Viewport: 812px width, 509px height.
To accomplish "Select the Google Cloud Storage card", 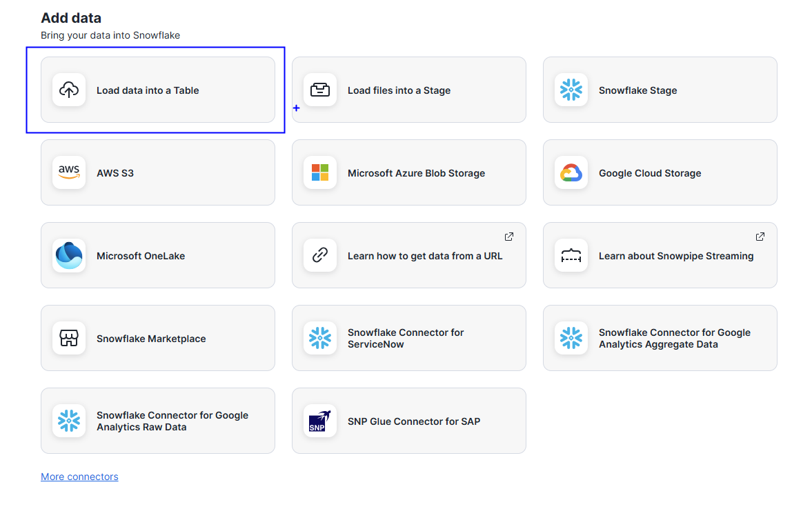I will click(650, 173).
